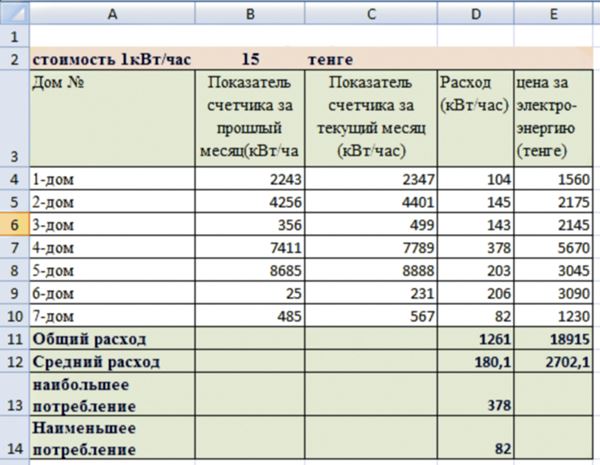Select column A header
This screenshot has height=465, width=600.
pyautogui.click(x=112, y=14)
